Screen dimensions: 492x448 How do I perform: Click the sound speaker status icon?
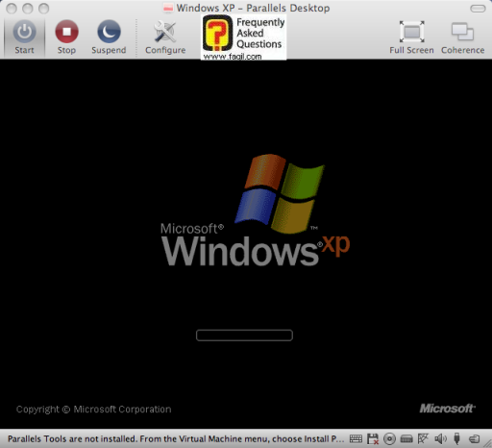pyautogui.click(x=440, y=438)
